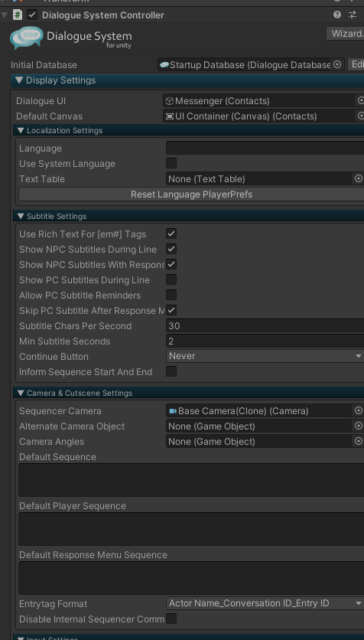Viewport: 364px width, 640px height.
Task: Click the Dialogue System speech bubble logo
Action: (27, 38)
